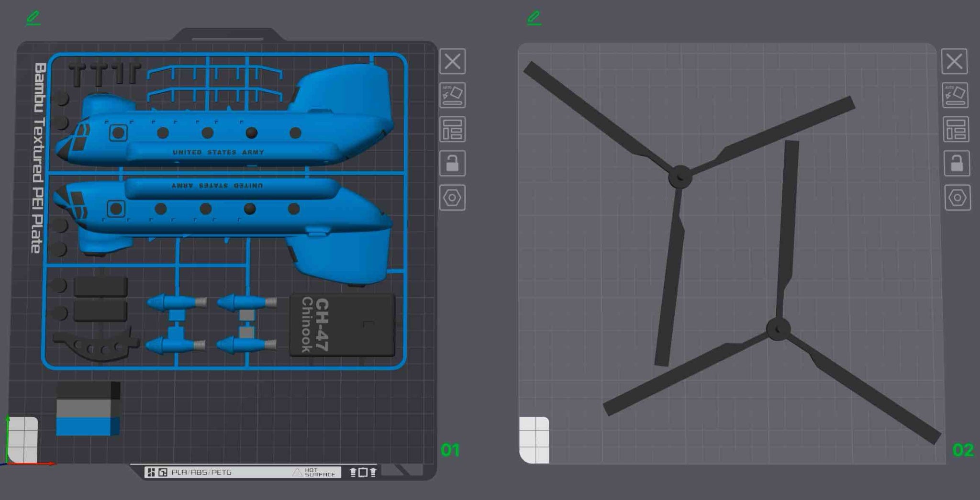Remove all objects on plate 02
This screenshot has width=980, height=500.
pyautogui.click(x=954, y=61)
